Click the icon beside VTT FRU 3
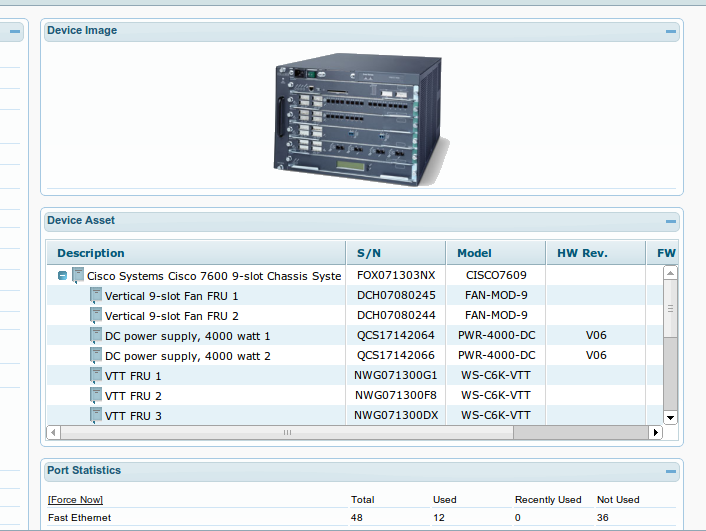Image resolution: width=706 pixels, height=531 pixels. point(95,415)
